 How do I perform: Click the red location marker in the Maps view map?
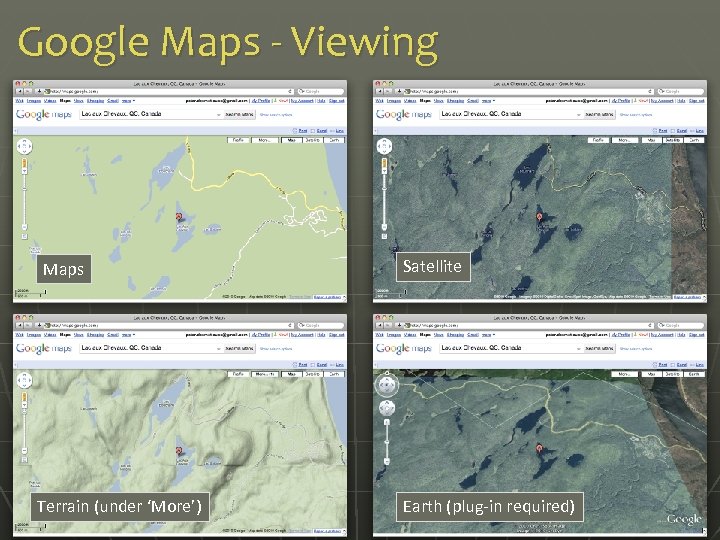(180, 217)
